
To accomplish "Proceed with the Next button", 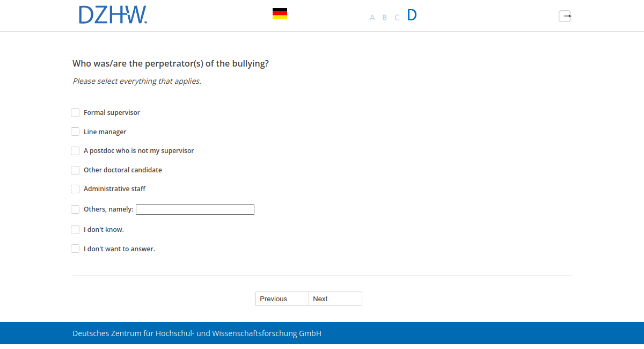I will [x=335, y=299].
